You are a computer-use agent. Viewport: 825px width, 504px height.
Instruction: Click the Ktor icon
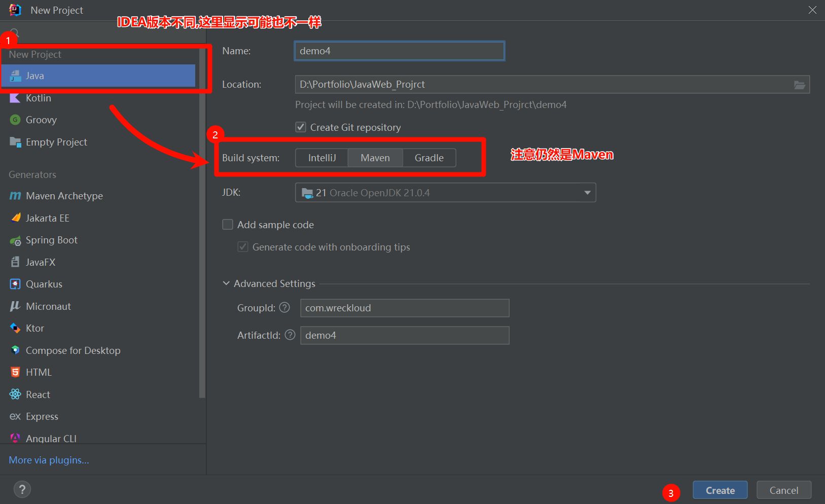click(x=15, y=328)
